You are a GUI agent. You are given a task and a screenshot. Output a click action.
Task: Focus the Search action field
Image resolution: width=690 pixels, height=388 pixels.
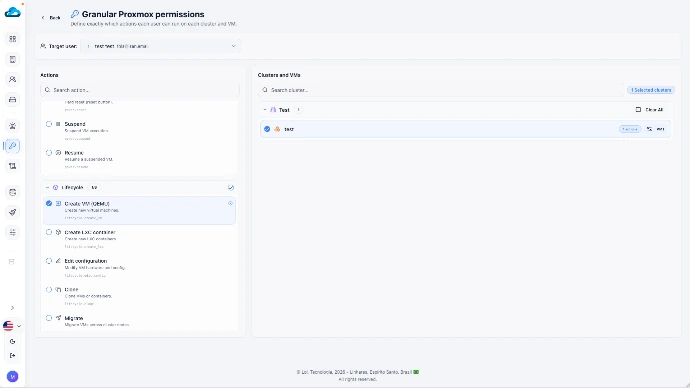pyautogui.click(x=140, y=90)
